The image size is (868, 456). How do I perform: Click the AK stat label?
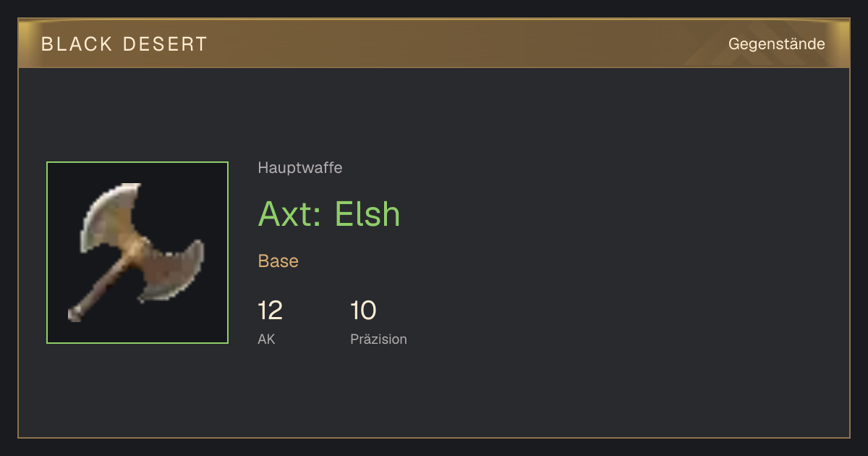(266, 339)
